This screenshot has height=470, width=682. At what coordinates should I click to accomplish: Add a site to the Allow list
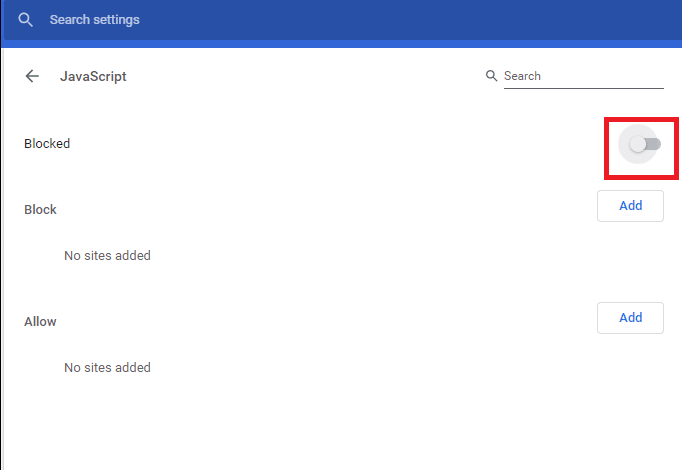pos(630,318)
